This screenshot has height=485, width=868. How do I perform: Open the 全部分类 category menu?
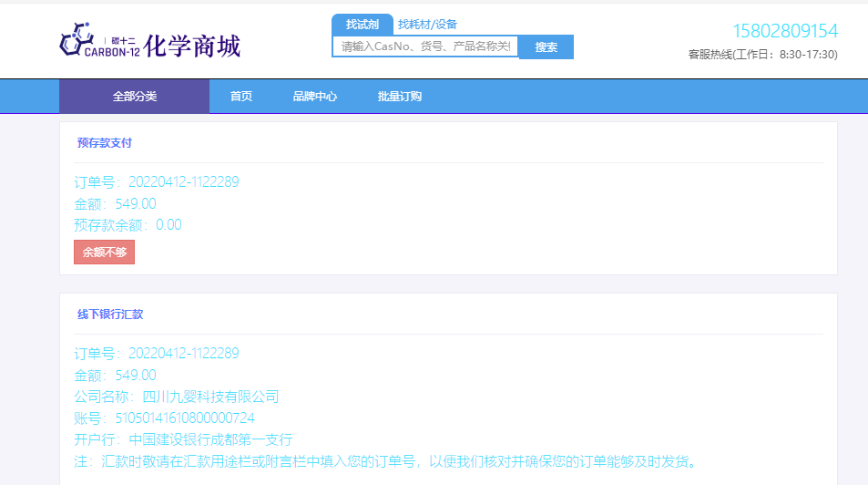coord(134,97)
